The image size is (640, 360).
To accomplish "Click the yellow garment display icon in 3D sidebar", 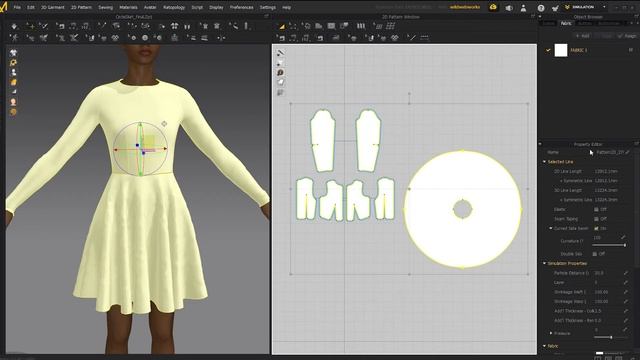I will tap(13, 62).
